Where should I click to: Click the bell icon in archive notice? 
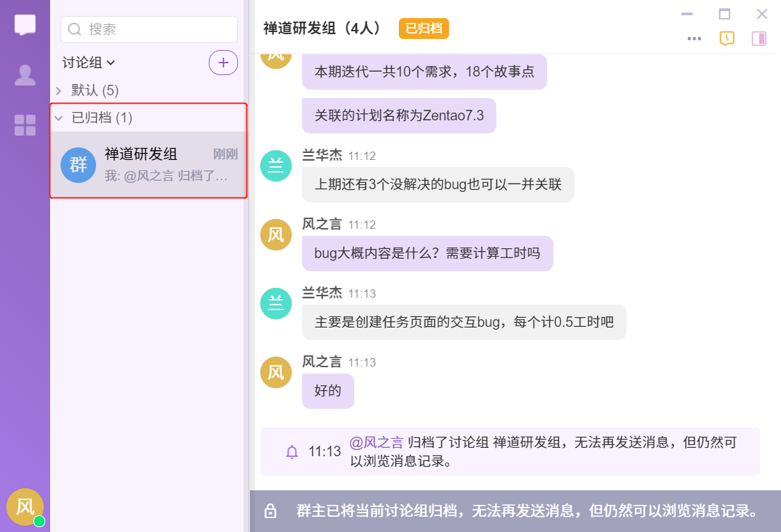pyautogui.click(x=292, y=452)
